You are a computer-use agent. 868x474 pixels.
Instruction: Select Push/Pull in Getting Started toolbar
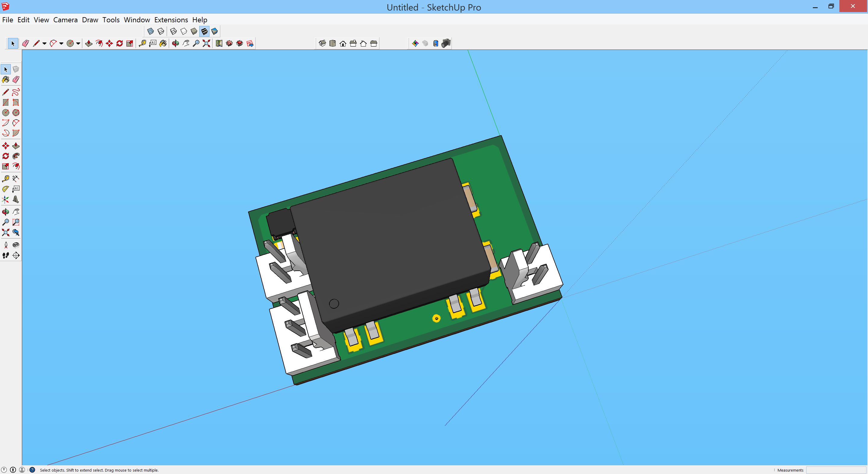coord(89,43)
